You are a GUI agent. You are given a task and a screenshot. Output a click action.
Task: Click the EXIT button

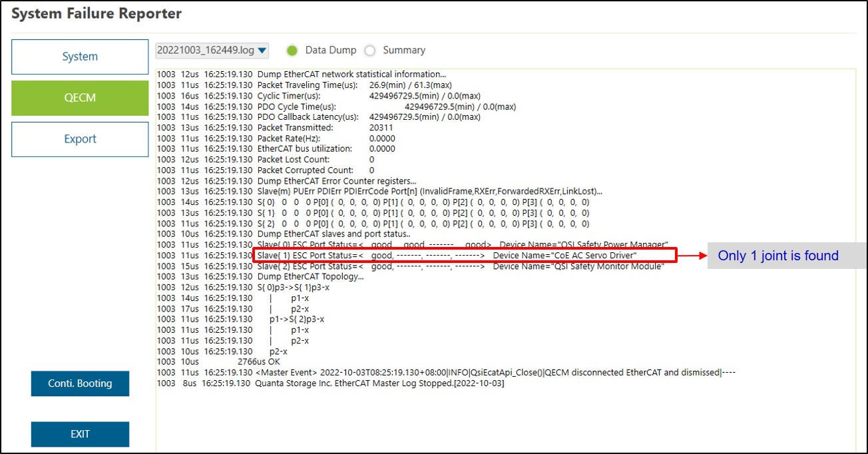click(x=80, y=434)
